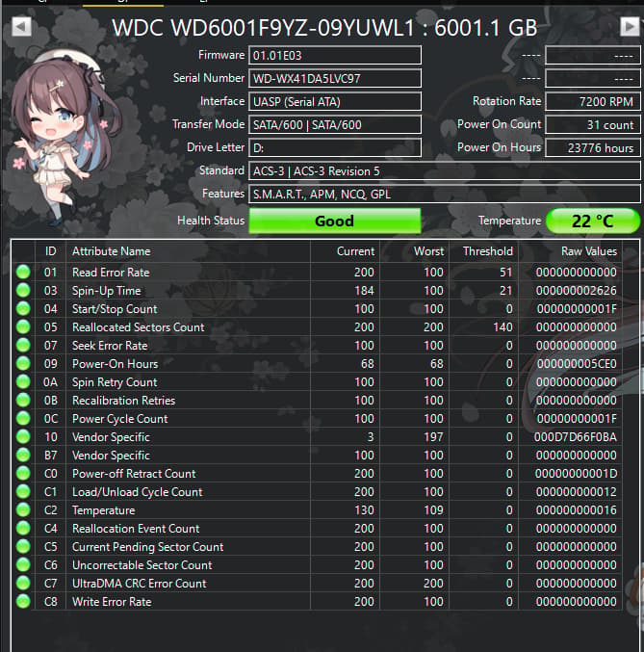Click status icon for Current Pending Sector Count
Image resolution: width=644 pixels, height=652 pixels.
tap(23, 546)
